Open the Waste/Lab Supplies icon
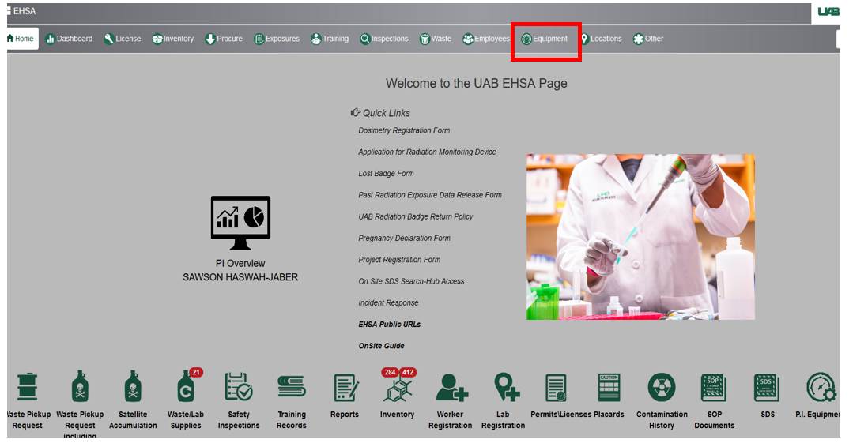Screen dimensions: 868x447 pos(185,388)
